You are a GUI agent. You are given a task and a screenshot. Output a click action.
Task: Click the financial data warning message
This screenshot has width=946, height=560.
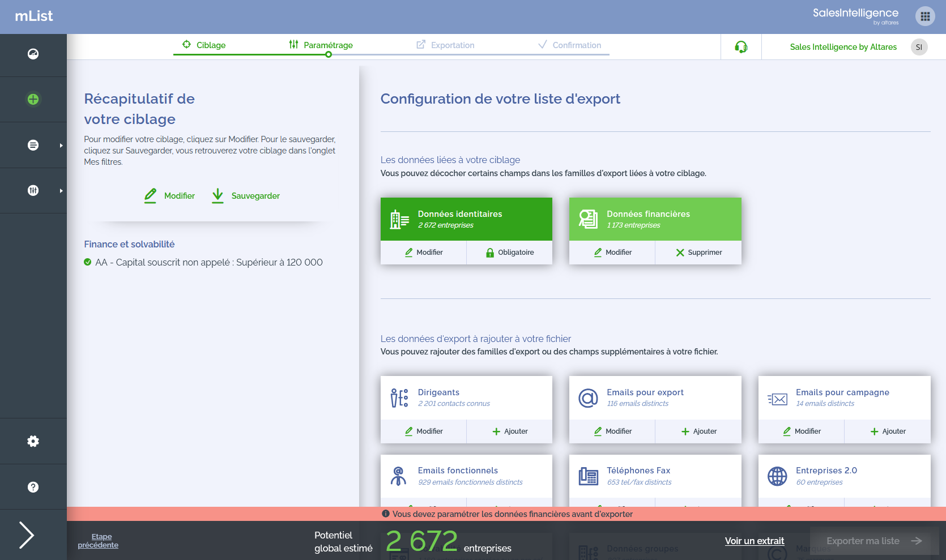tap(507, 514)
